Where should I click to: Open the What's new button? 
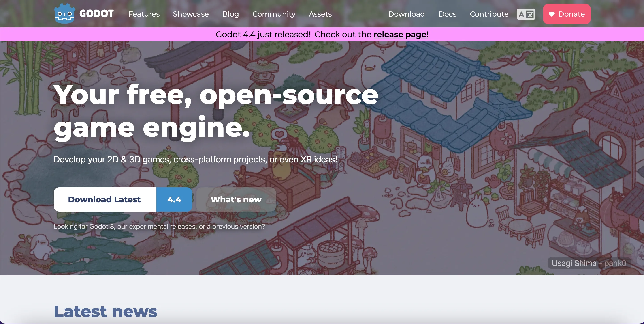(236, 199)
